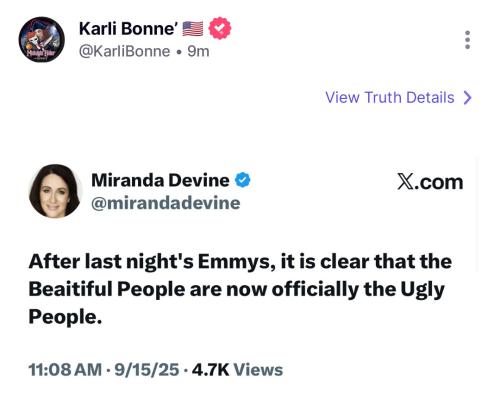Viewport: 500px width, 411px height.
Task: Click the 4.7K Views count
Action: pos(237,370)
